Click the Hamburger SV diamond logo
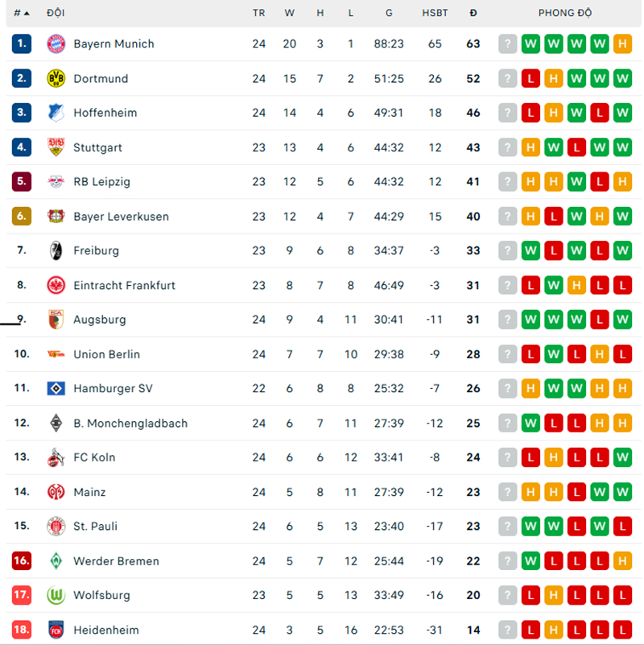Viewport: 644px width, 645px height. (56, 389)
